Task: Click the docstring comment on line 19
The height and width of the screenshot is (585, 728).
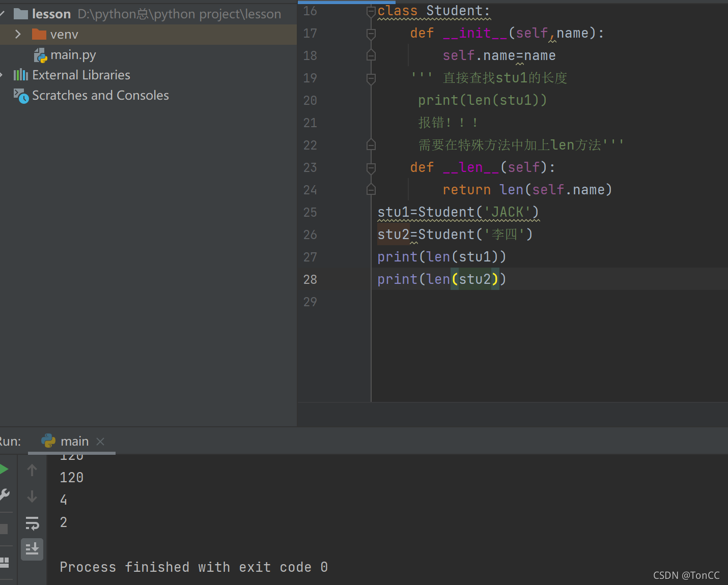Action: click(489, 78)
